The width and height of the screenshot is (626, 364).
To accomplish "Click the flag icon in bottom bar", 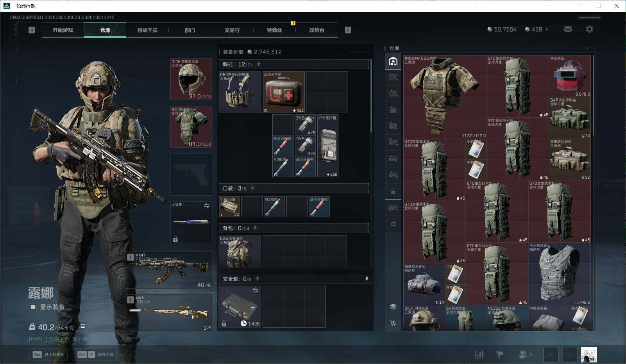I will pyautogui.click(x=499, y=354).
